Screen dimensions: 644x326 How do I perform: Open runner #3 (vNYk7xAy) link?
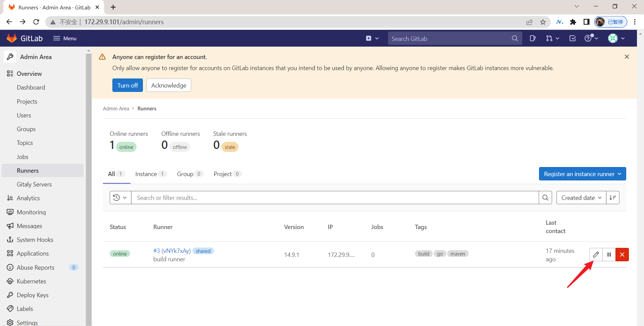[x=172, y=251]
